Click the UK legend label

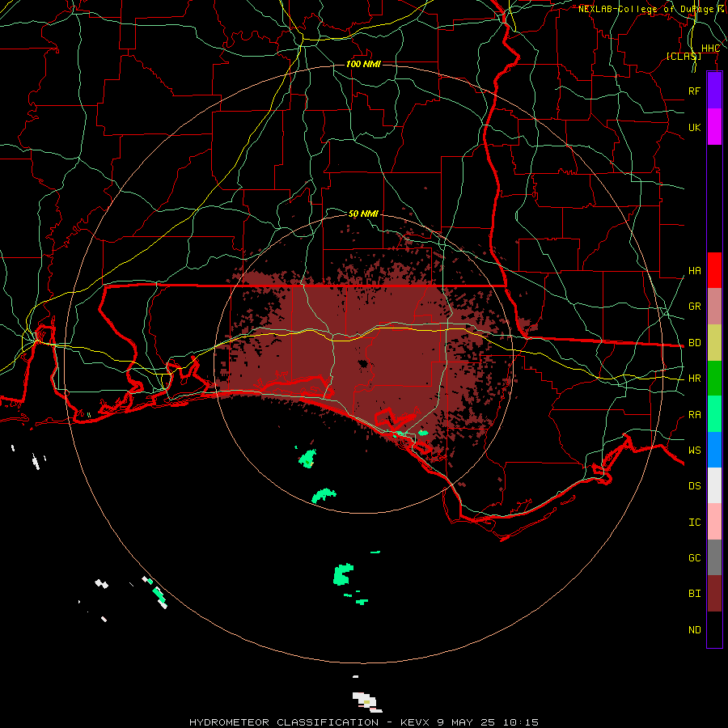694,127
